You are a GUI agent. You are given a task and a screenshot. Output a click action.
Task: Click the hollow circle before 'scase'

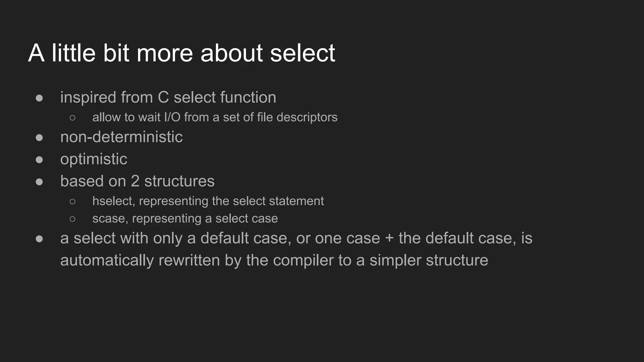tap(73, 219)
